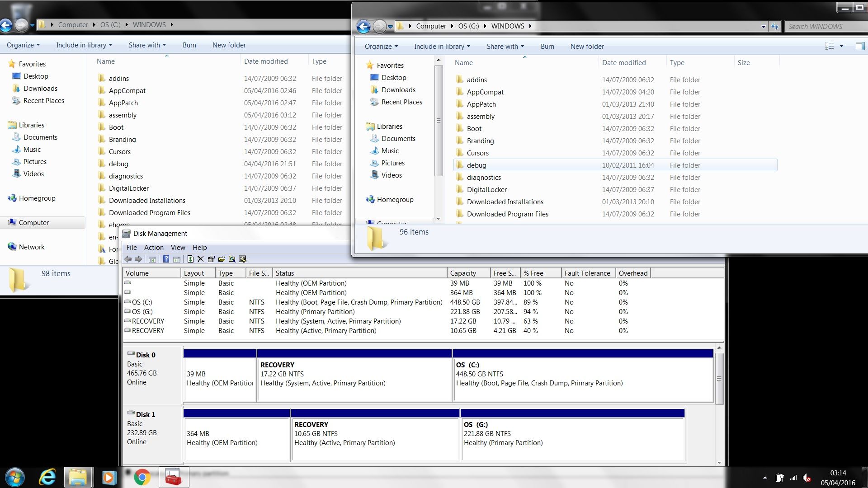Click the Back arrow in Disk Management toolbar
The height and width of the screenshot is (488, 868).
coord(128,259)
